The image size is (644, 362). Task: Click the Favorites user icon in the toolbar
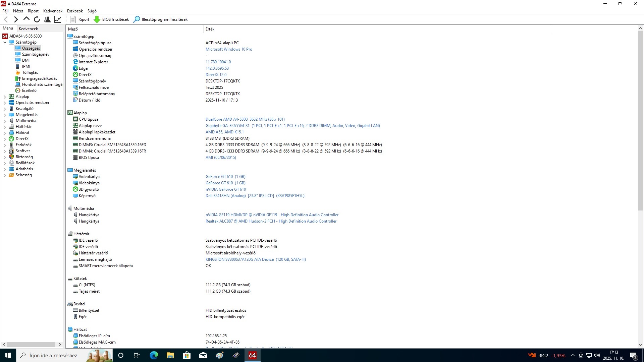coord(47,19)
